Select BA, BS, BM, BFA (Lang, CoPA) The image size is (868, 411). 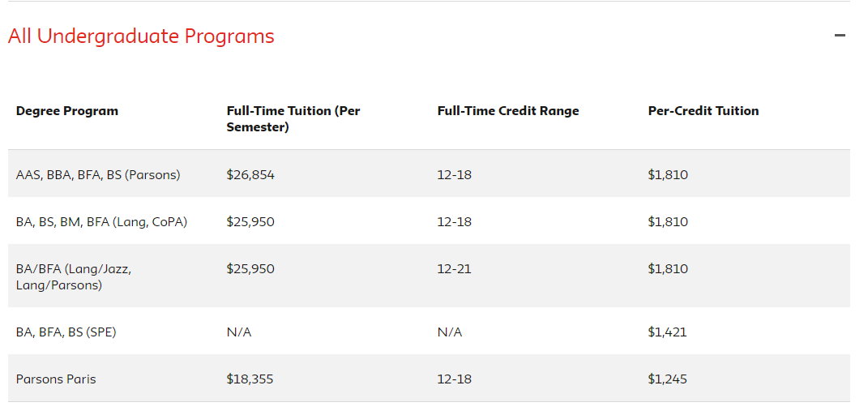tap(102, 222)
